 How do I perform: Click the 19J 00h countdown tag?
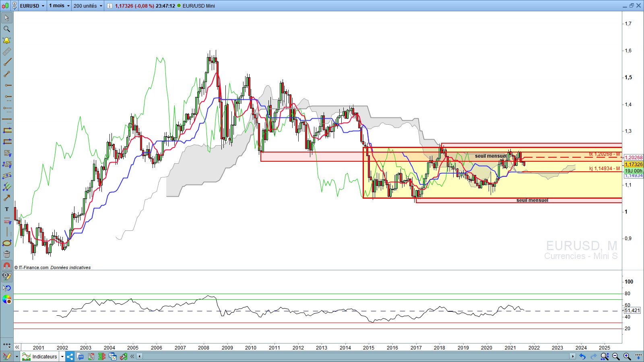pos(634,171)
